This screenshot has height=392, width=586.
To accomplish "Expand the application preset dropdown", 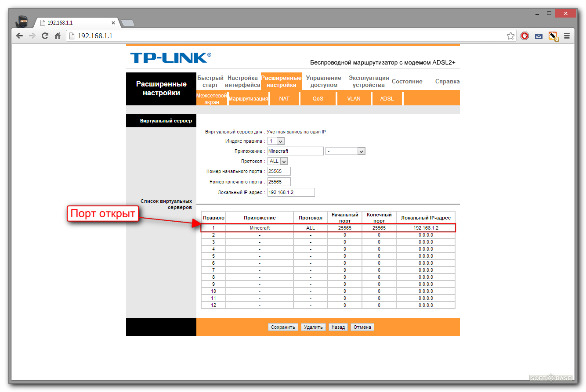I will (345, 151).
